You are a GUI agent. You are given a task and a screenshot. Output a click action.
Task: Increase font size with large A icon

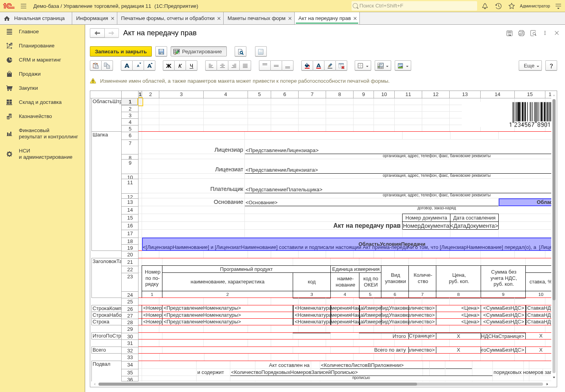(x=149, y=66)
